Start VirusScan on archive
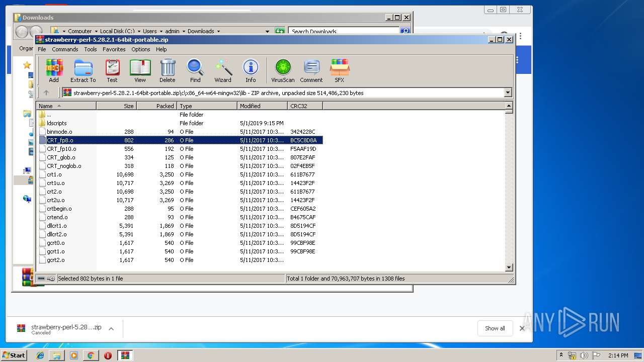The image size is (644, 362). [283, 71]
